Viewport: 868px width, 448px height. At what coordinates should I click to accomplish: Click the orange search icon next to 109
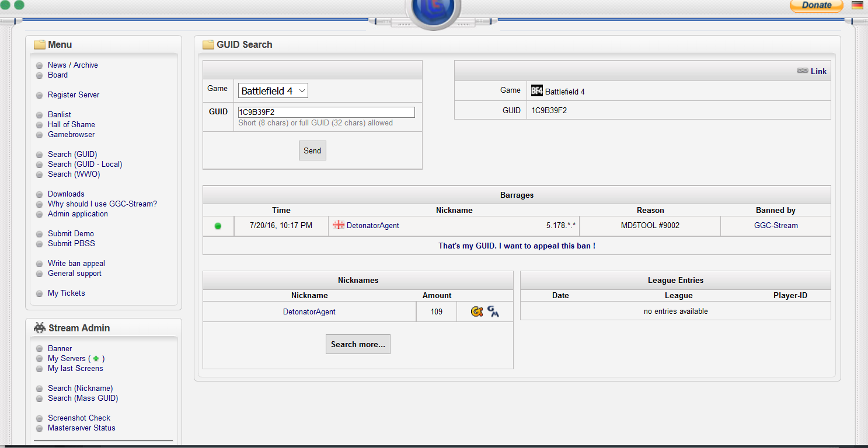tap(477, 311)
